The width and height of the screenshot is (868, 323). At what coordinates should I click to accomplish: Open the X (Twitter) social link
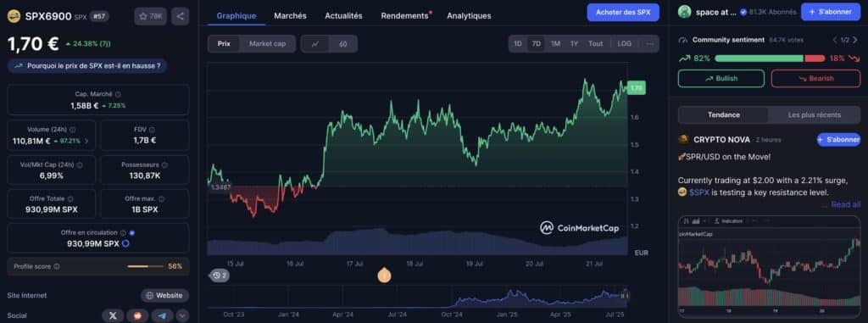click(113, 315)
